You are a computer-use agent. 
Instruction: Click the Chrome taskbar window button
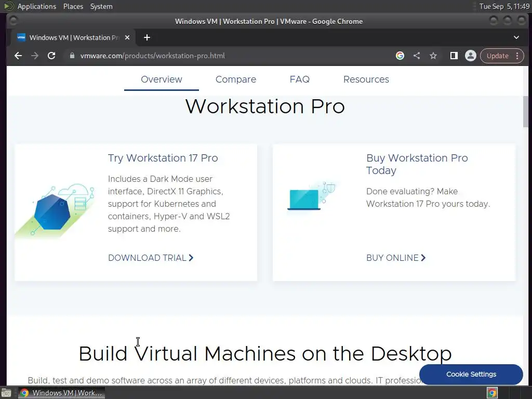click(x=61, y=393)
